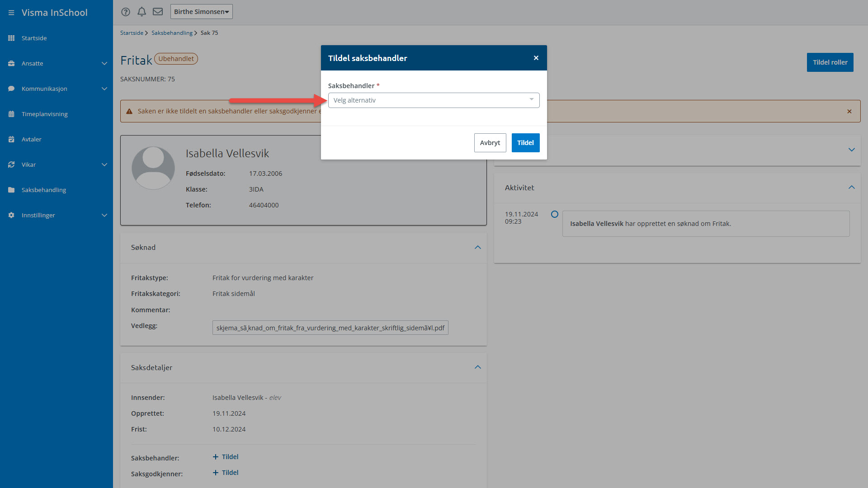Open Saksbehandling folder icon in sidebar

click(11, 190)
